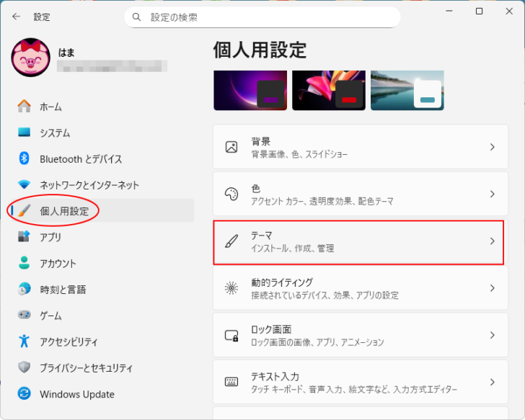Open ゲーム category

[102, 316]
